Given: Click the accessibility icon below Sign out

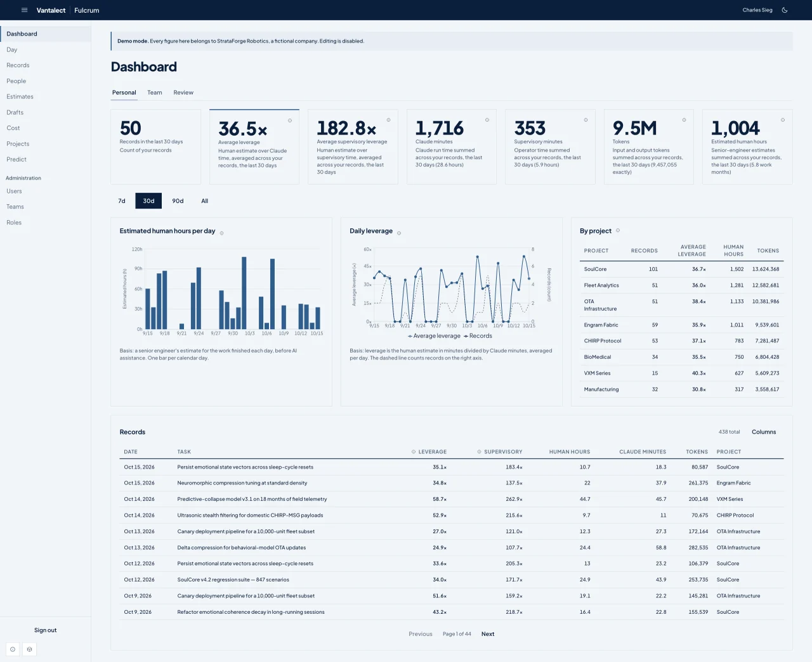Looking at the screenshot, I should click(x=29, y=649).
